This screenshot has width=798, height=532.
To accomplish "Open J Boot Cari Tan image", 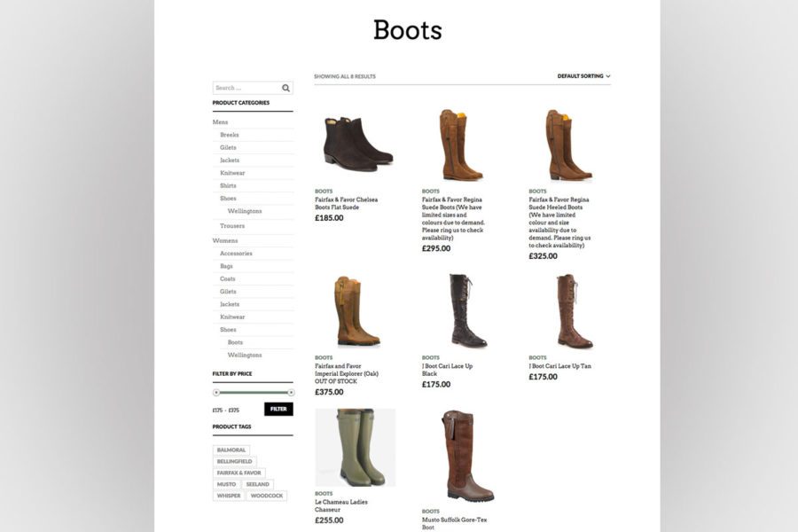I will pos(574,311).
